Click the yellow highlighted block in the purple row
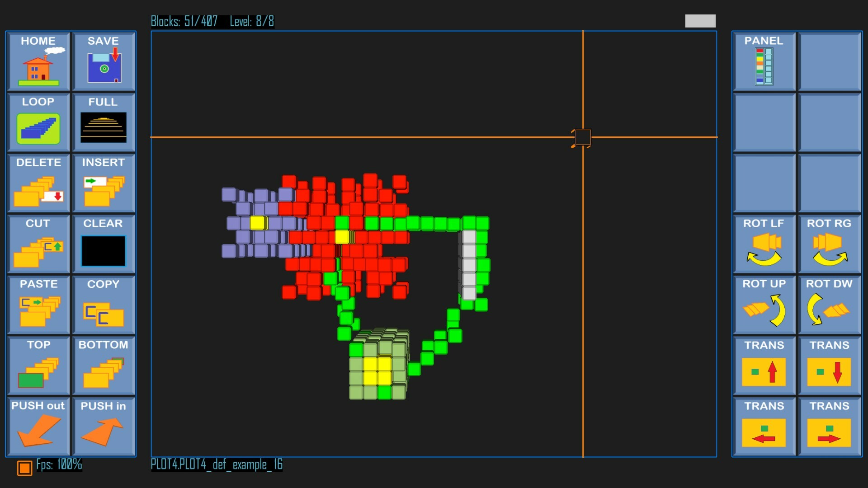This screenshot has height=488, width=868. tap(258, 222)
